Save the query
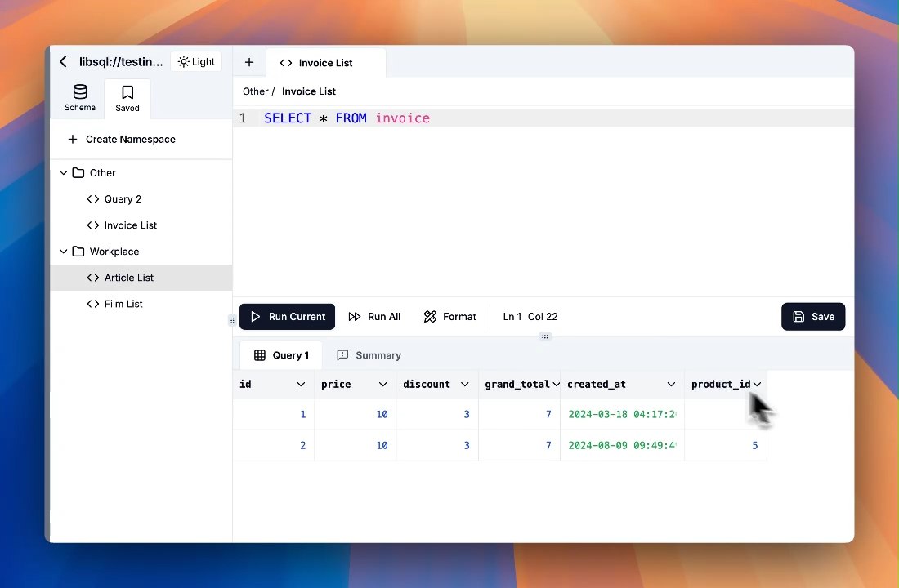The width and height of the screenshot is (899, 588). [x=813, y=316]
